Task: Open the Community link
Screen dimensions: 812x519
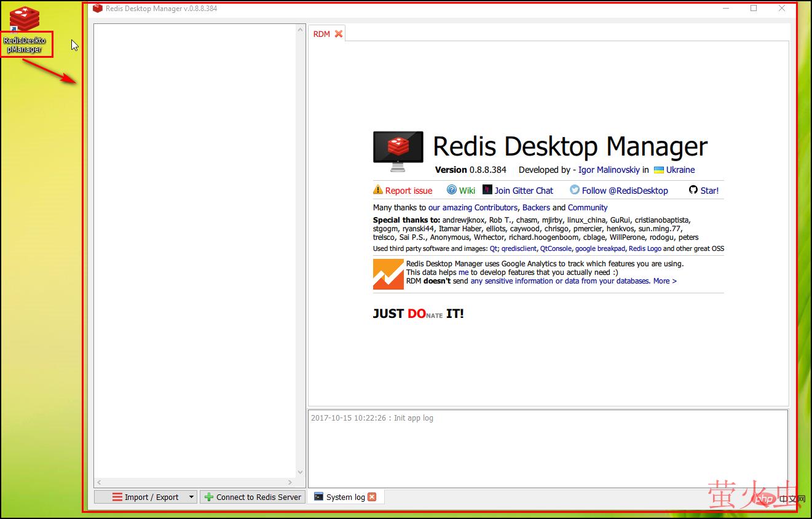Action: [588, 208]
